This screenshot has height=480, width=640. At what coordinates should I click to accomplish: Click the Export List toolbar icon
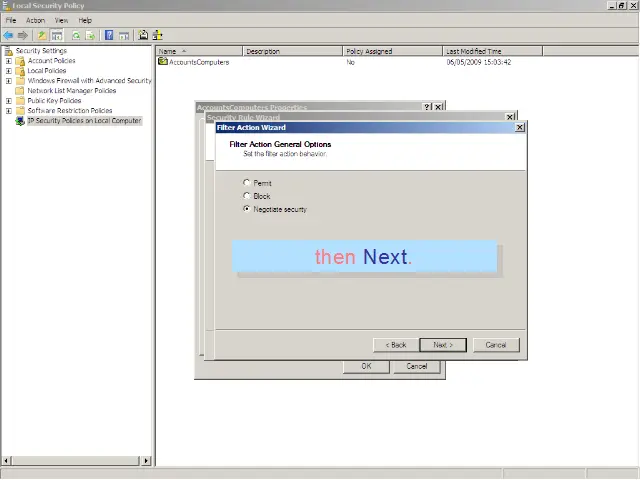coord(91,35)
